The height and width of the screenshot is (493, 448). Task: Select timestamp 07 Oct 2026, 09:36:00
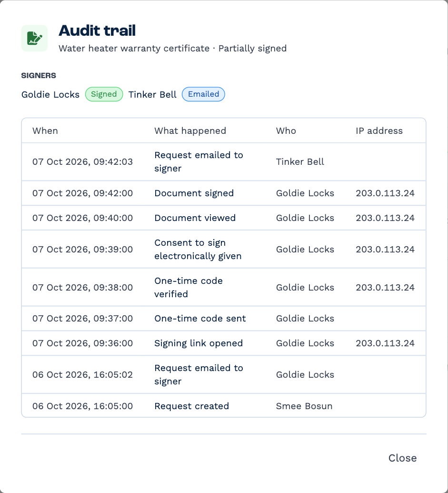(83, 343)
